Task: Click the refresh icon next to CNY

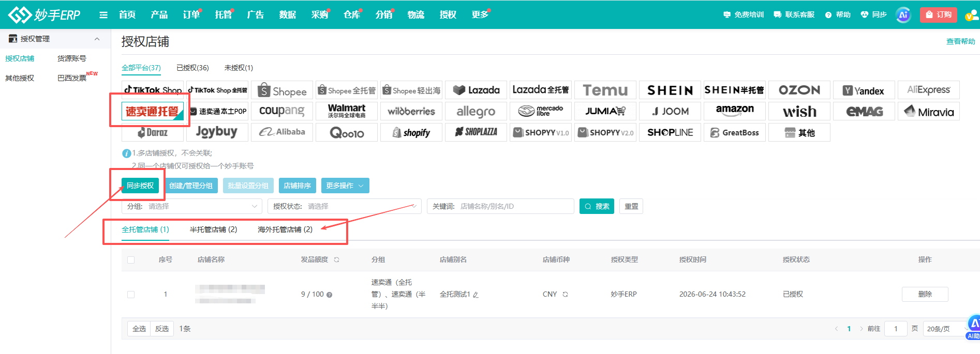Action: pyautogui.click(x=565, y=294)
